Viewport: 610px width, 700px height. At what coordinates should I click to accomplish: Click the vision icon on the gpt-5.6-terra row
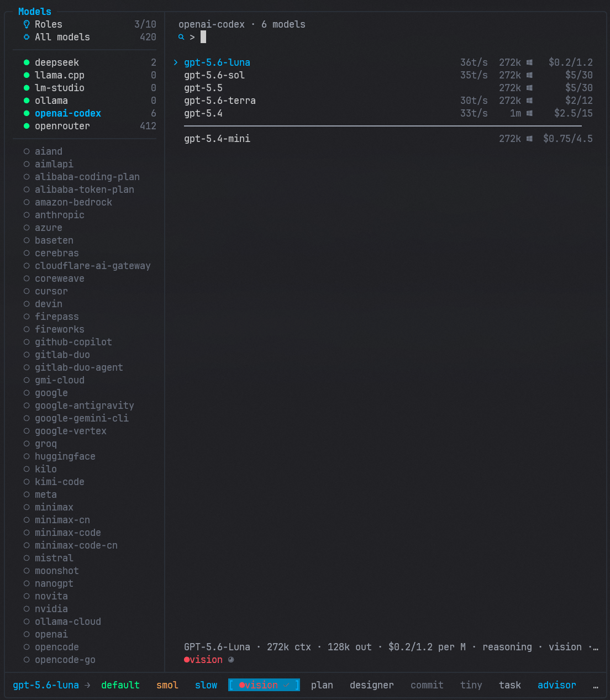click(x=529, y=101)
